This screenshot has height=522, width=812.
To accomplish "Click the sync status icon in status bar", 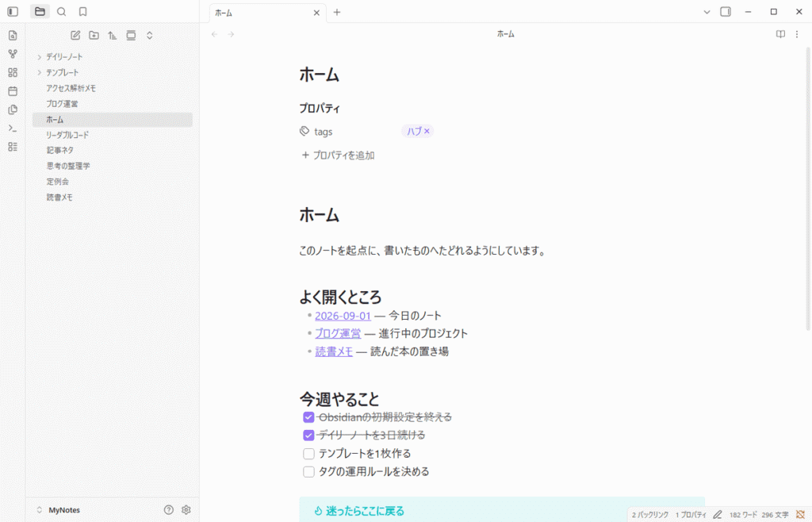I will pos(800,514).
